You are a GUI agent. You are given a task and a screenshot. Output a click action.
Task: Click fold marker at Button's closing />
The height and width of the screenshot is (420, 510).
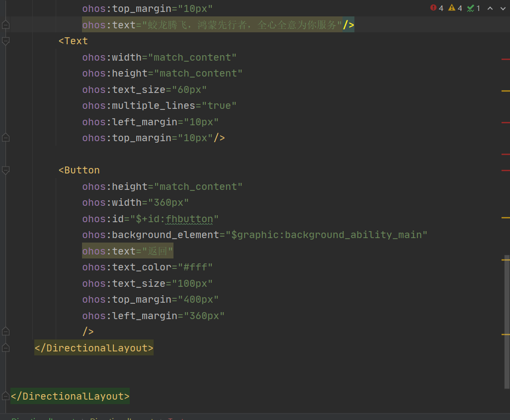pyautogui.click(x=5, y=332)
